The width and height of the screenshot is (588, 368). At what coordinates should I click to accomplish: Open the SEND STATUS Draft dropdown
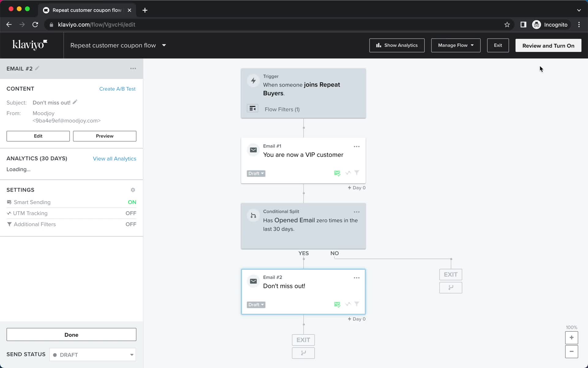tap(93, 355)
